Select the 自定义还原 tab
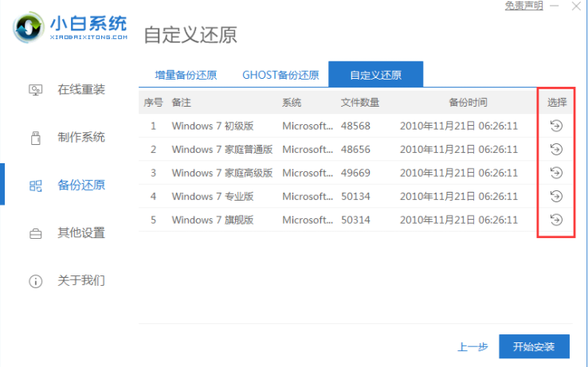 coord(376,75)
